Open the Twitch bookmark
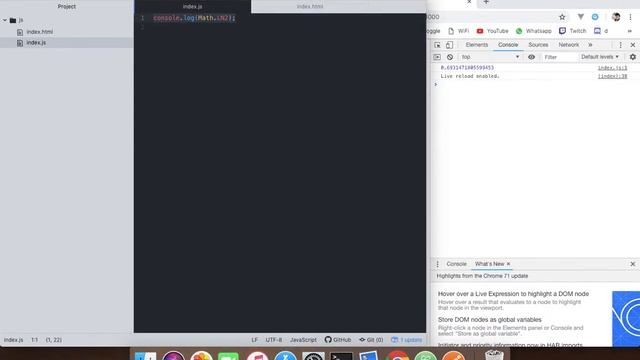 point(572,31)
